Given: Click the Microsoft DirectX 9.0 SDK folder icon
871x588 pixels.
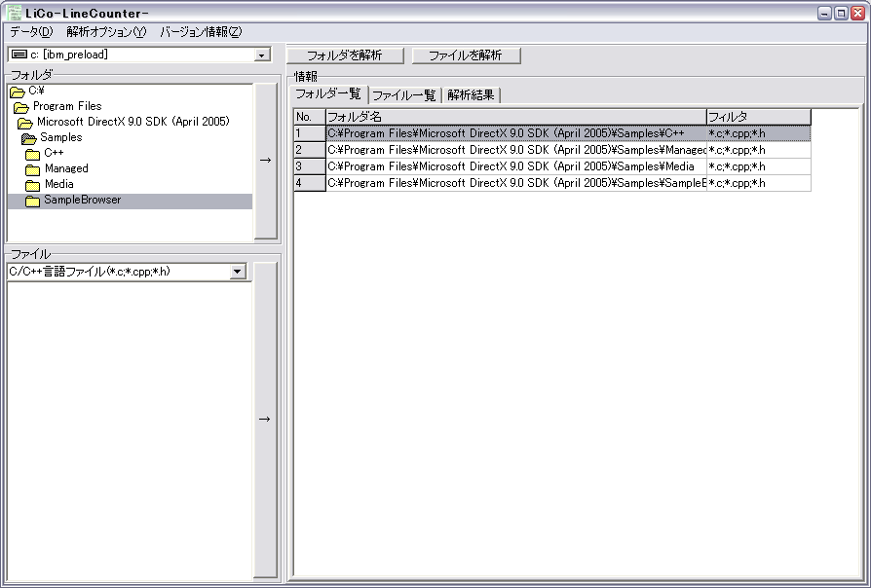Looking at the screenshot, I should coord(25,122).
